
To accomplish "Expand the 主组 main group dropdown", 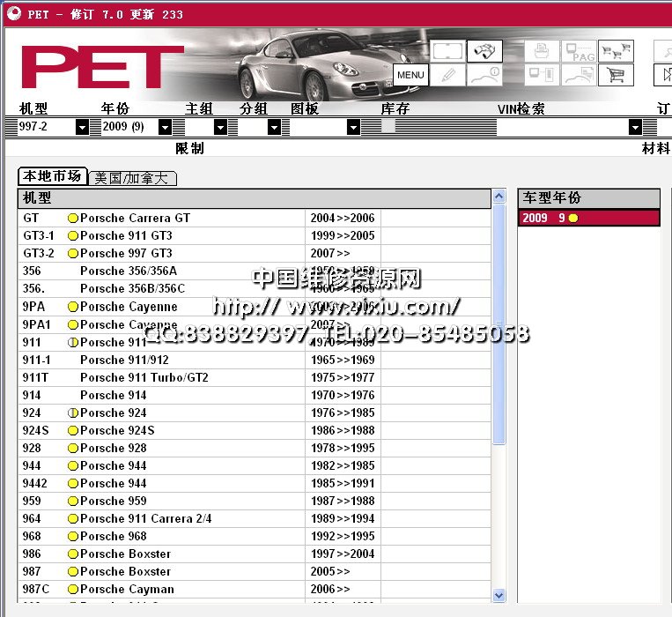I will [220, 127].
